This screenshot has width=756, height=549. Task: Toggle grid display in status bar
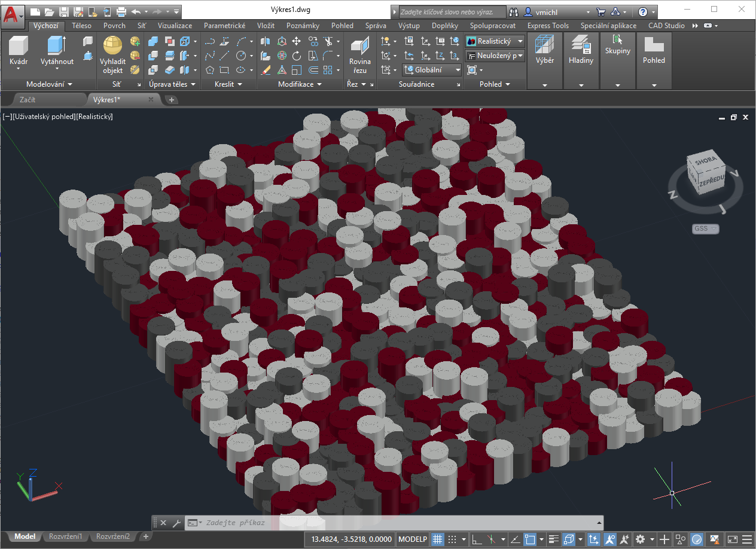coord(438,539)
